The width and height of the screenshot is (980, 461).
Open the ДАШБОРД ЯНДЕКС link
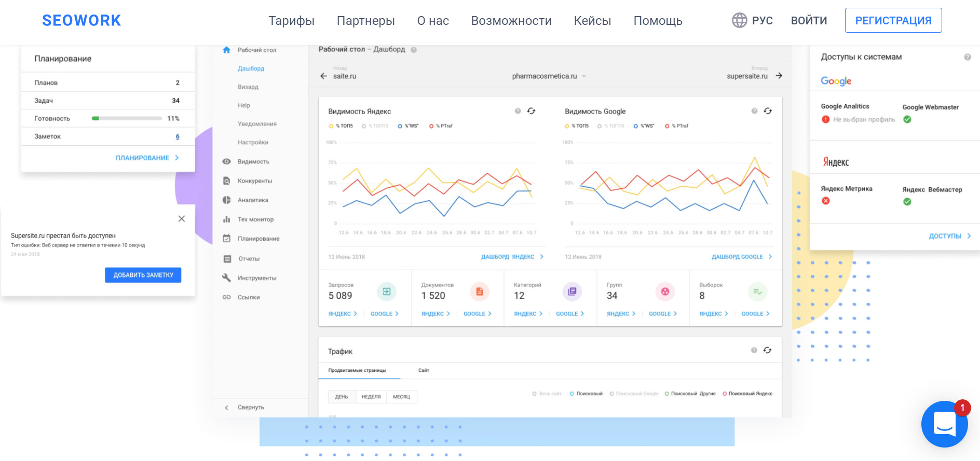(512, 257)
